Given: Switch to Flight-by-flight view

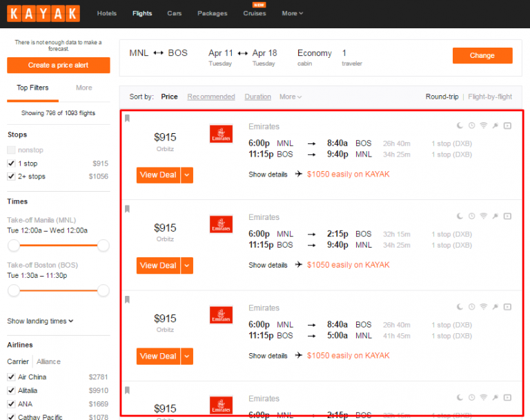Looking at the screenshot, I should (490, 97).
